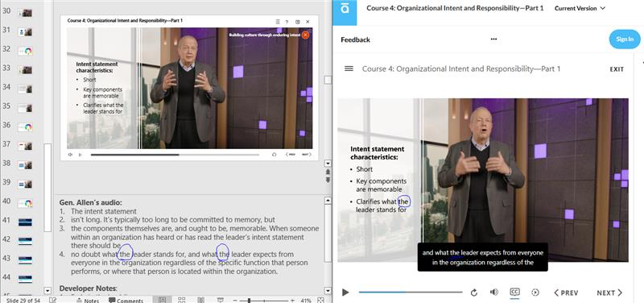
Task: Select slide 40 thumbnail
Action: 25,203
